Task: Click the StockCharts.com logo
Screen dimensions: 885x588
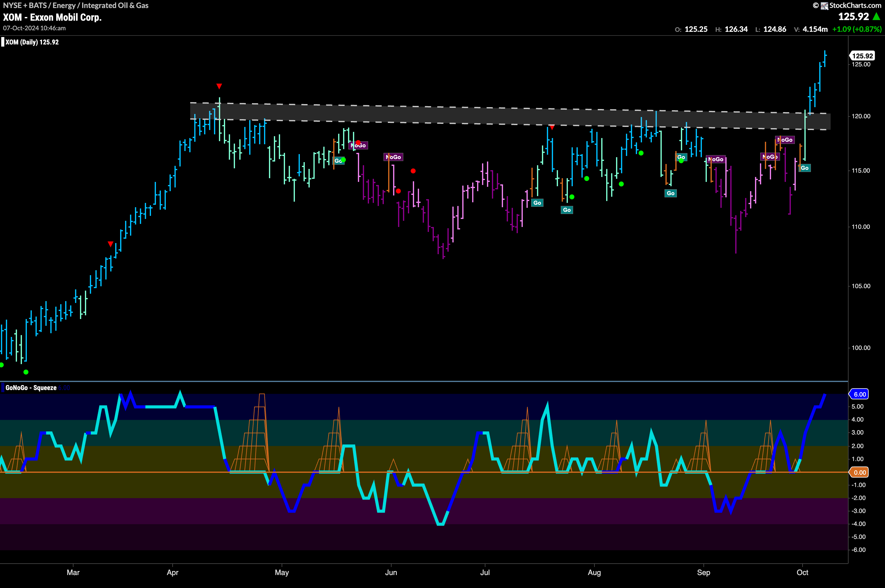Action: tap(847, 6)
